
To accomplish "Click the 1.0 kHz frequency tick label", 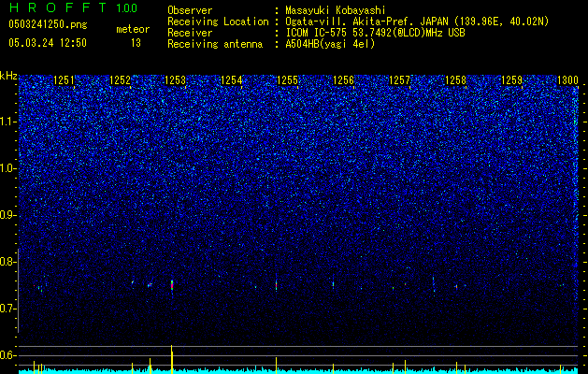I will coord(7,168).
